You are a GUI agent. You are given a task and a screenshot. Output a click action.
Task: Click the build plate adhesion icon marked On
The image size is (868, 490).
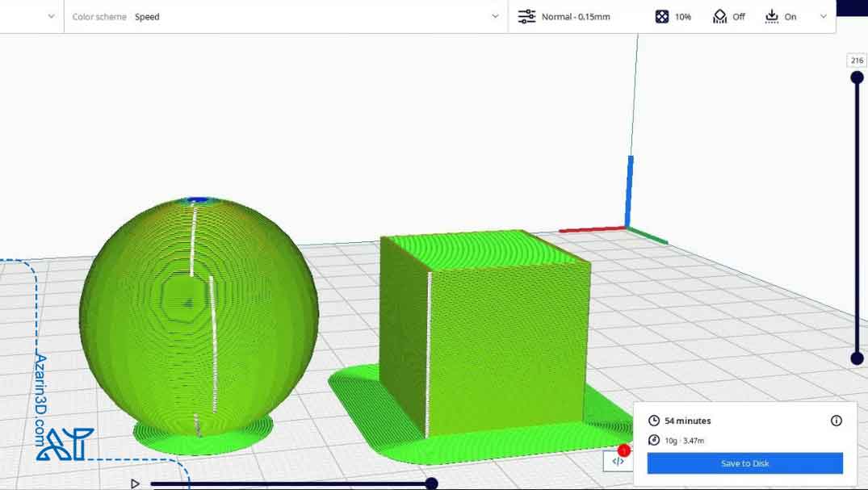[x=771, y=16]
